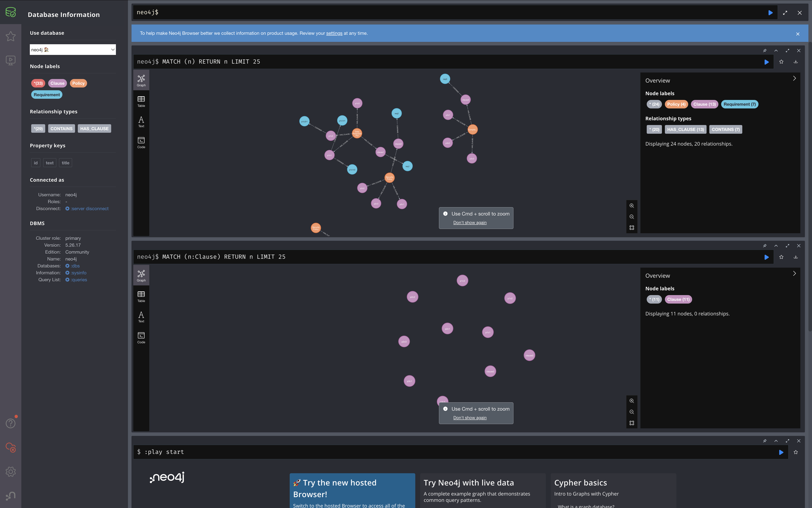Click the title property key
The image size is (812, 508).
tap(66, 163)
